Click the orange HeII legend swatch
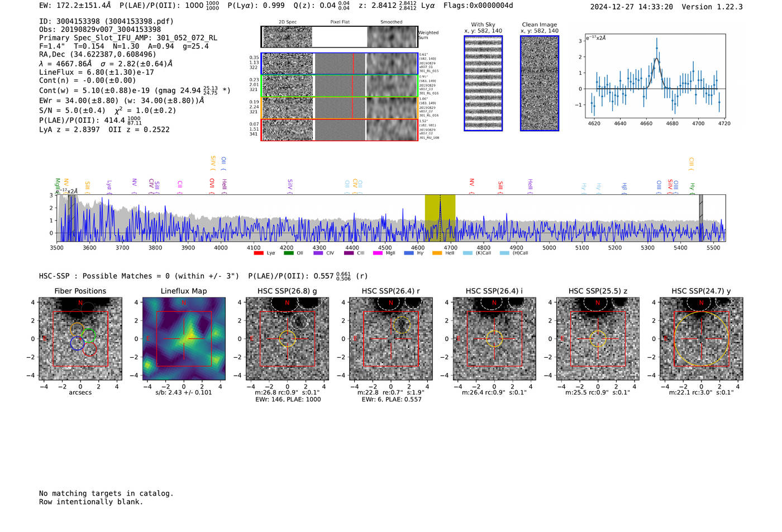This screenshot has width=782, height=532. tap(437, 253)
